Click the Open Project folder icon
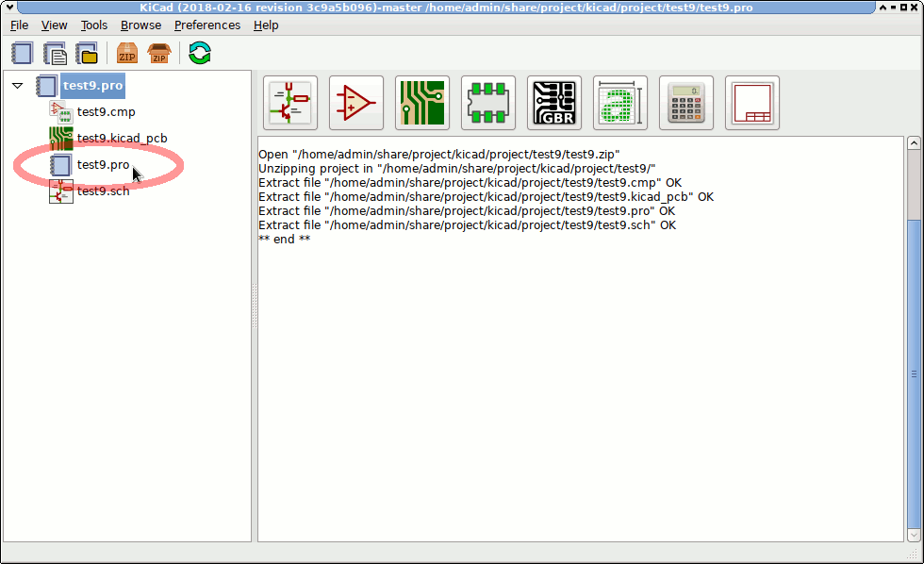The height and width of the screenshot is (564, 924). (87, 53)
